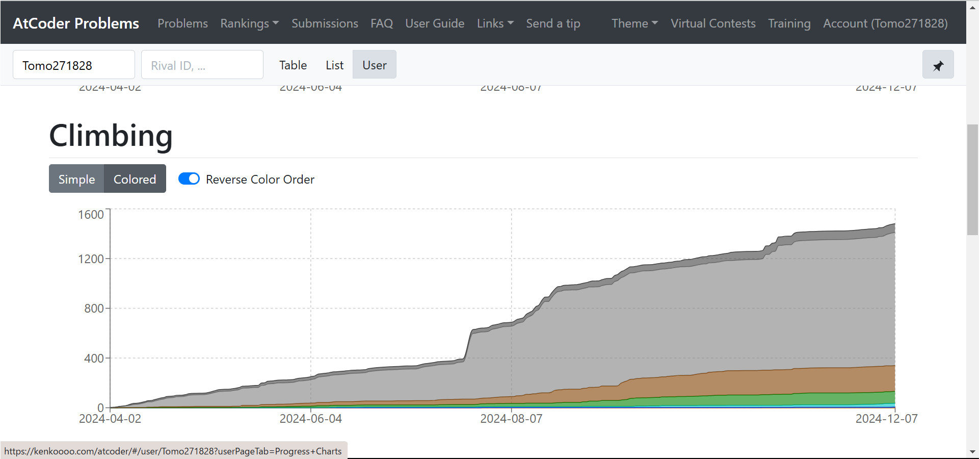Select the Simple chart mode button
Viewport: 980px width, 459px height.
(x=76, y=179)
